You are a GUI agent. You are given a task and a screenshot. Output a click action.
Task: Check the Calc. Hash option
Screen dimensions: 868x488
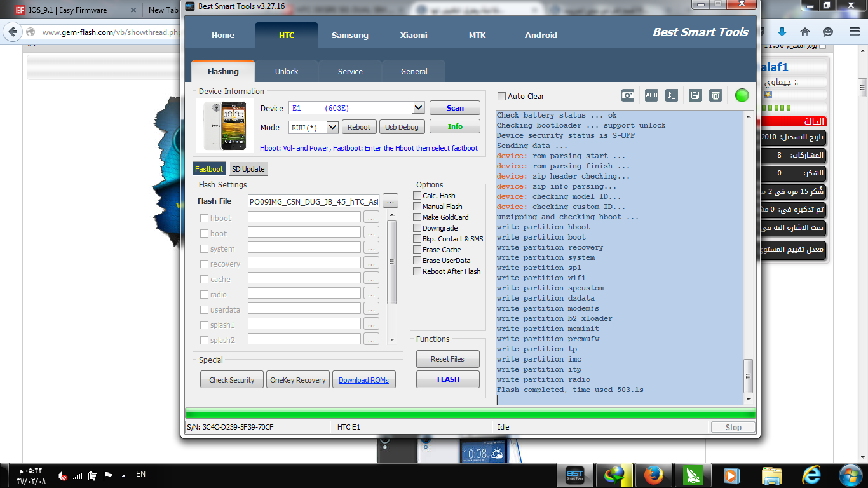[x=417, y=196]
